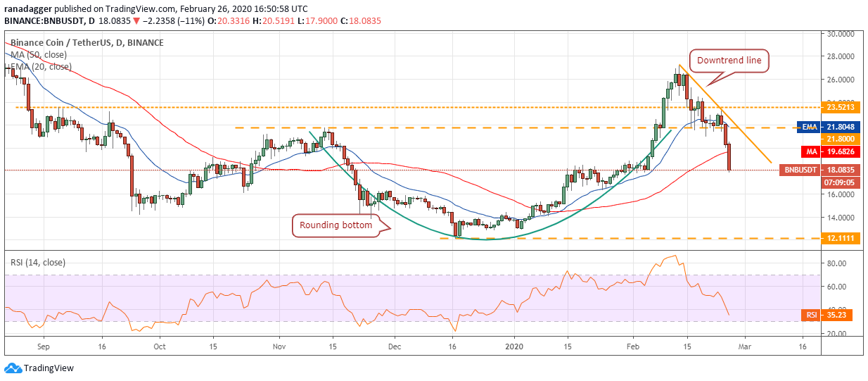868x381 pixels.
Task: Click the TradingView logo icon
Action: [x=13, y=368]
